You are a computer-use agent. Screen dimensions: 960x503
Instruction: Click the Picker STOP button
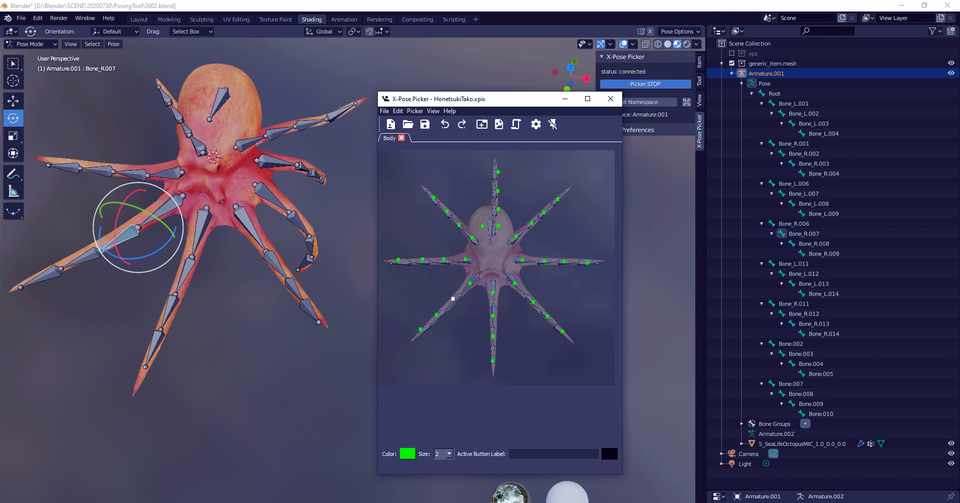(645, 84)
